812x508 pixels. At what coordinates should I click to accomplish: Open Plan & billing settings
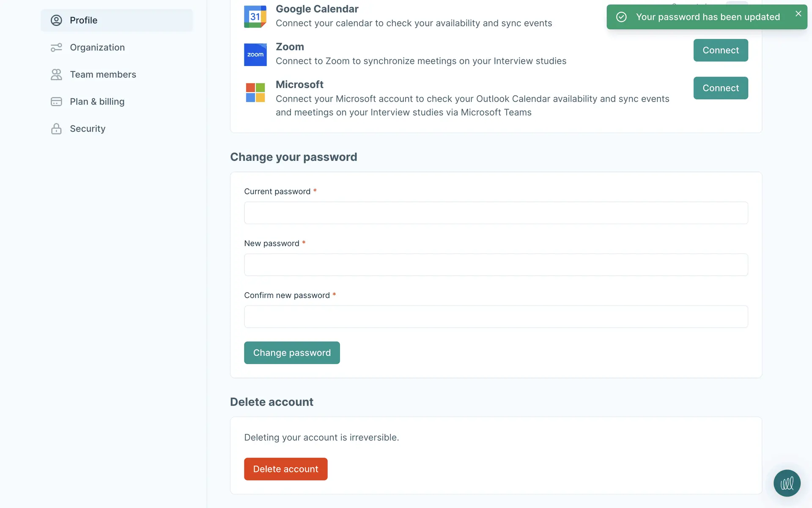(97, 102)
